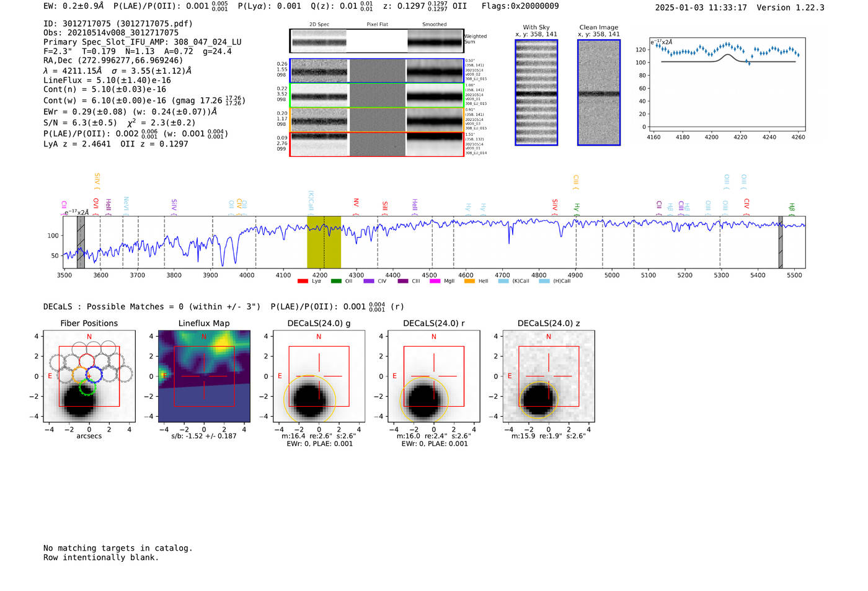This screenshot has height=591, width=868.
Task: Click the Weighted Sum 2D spectrum strip
Action: pyautogui.click(x=377, y=41)
